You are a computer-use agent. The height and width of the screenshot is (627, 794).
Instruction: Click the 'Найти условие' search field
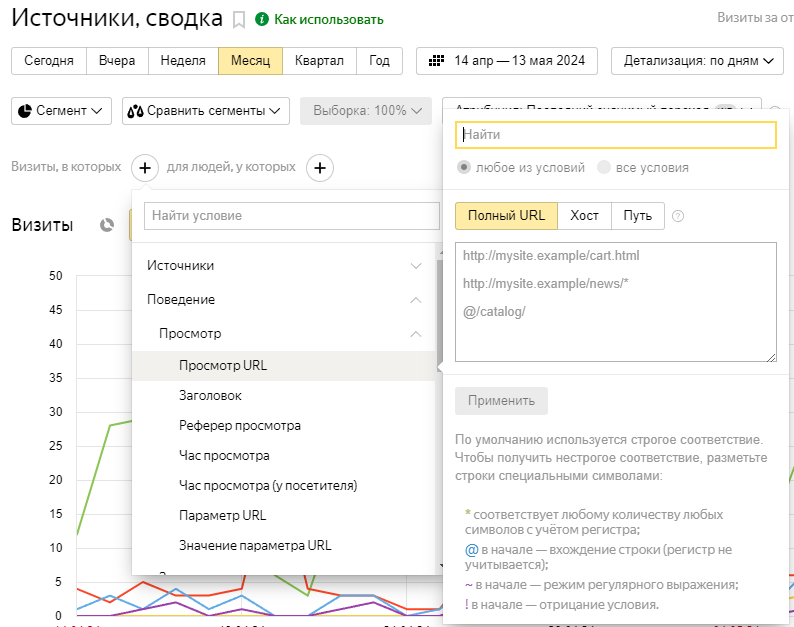click(x=291, y=216)
